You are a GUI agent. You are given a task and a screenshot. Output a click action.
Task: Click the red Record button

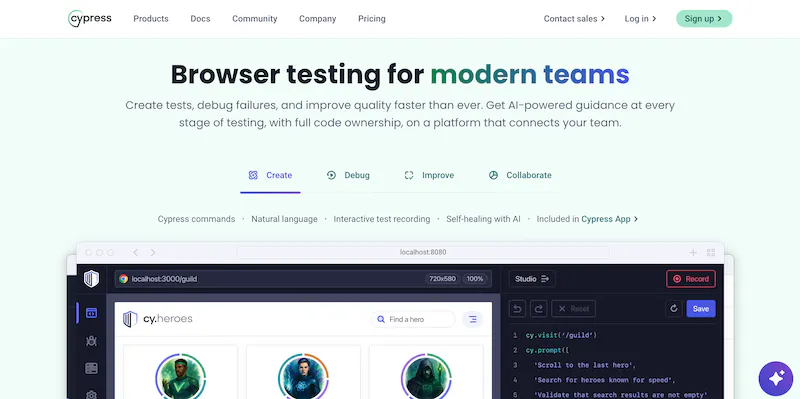point(691,279)
